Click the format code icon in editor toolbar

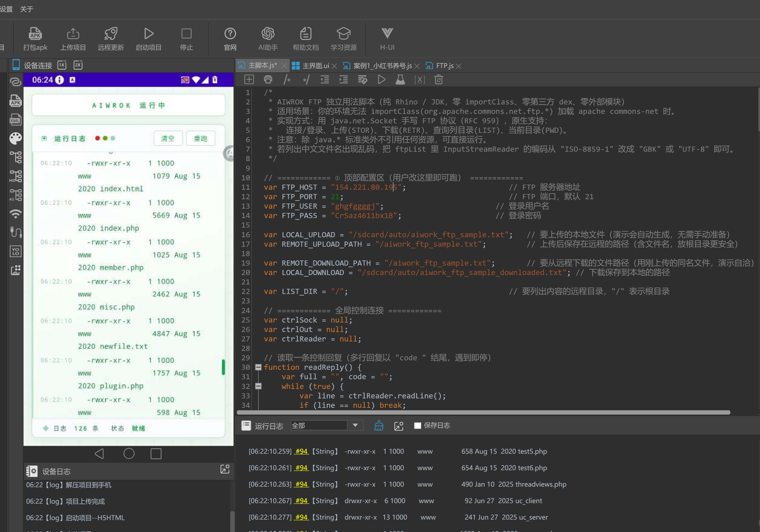[x=363, y=79]
